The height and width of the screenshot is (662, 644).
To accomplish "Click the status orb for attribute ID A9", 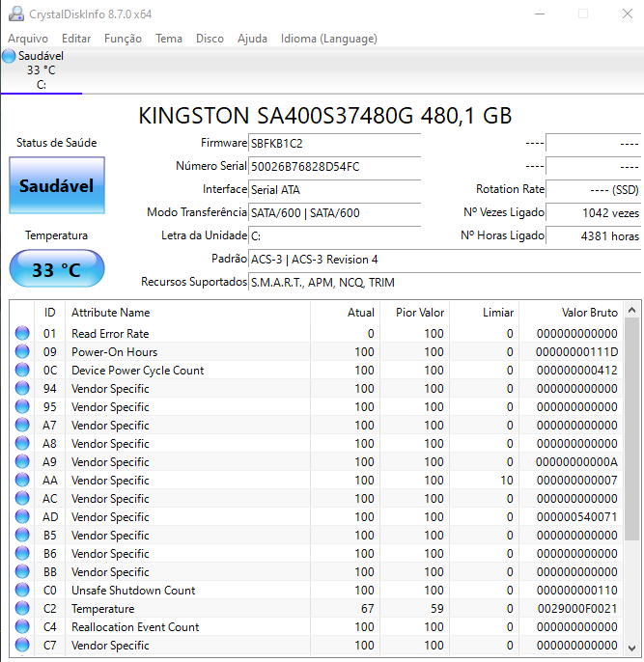I will (22, 461).
